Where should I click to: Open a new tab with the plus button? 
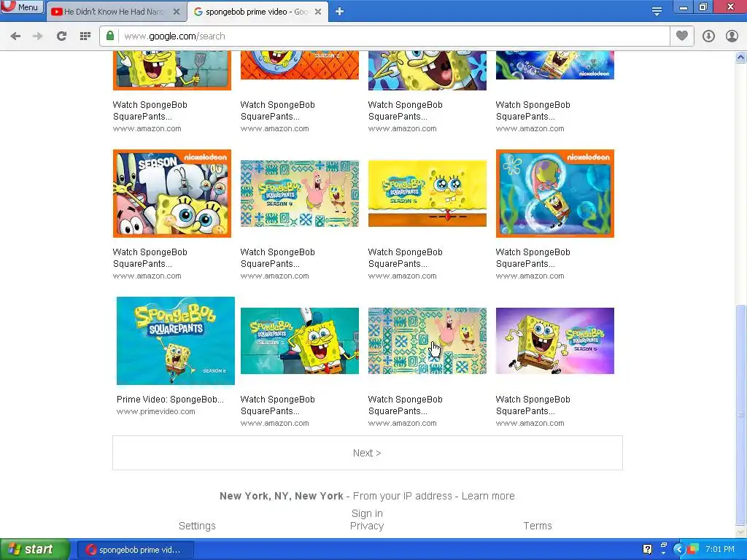[339, 11]
